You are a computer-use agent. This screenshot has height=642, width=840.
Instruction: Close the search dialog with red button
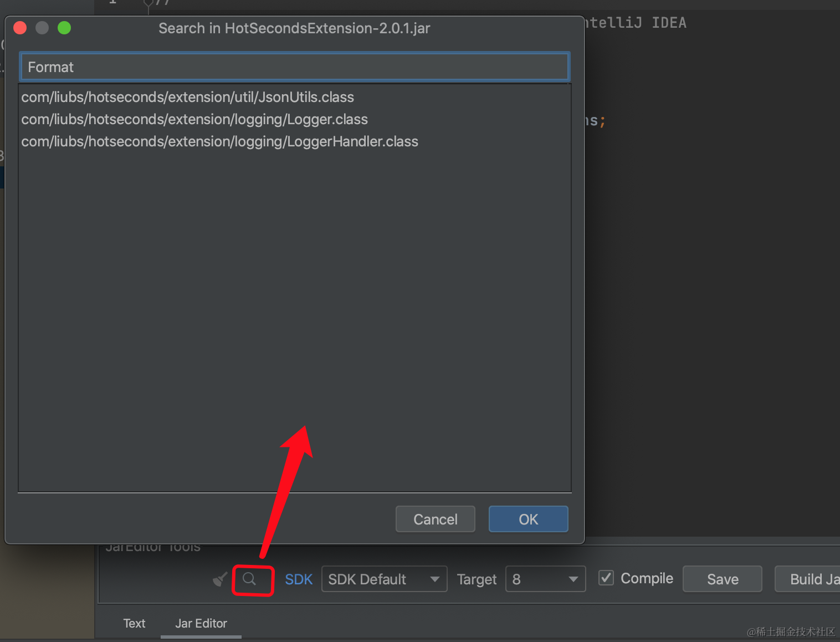[20, 28]
